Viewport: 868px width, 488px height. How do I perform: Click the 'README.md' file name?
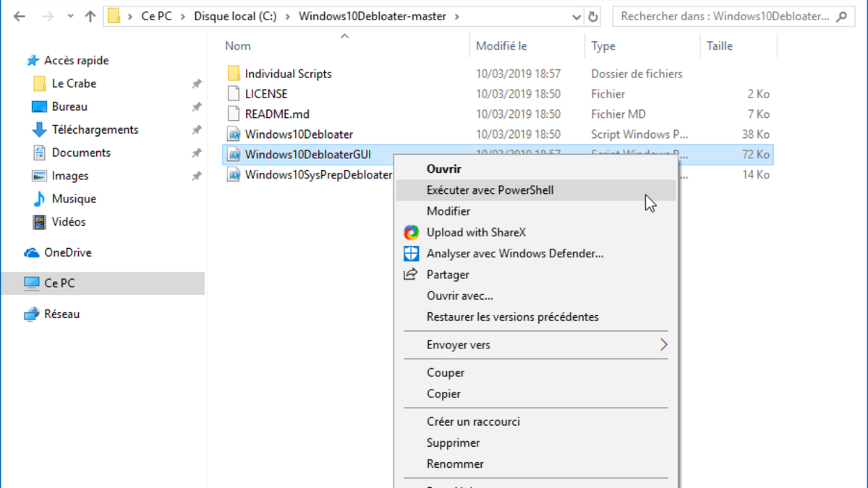coord(277,114)
